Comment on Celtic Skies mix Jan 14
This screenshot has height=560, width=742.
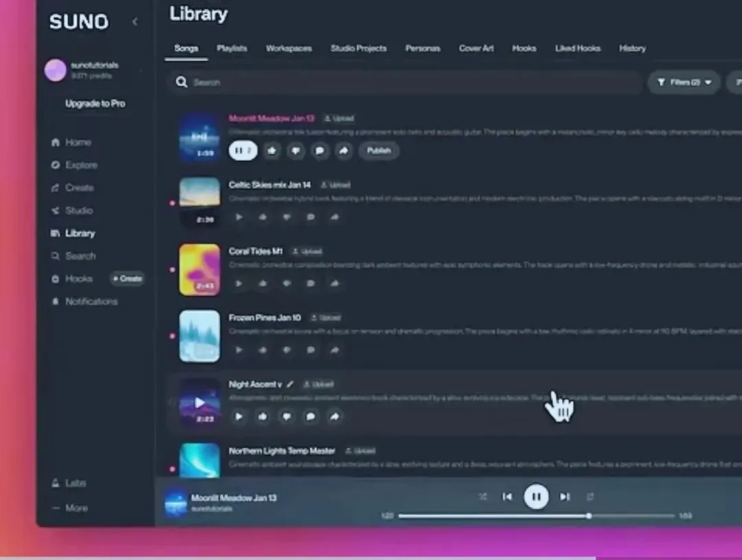pyautogui.click(x=311, y=217)
